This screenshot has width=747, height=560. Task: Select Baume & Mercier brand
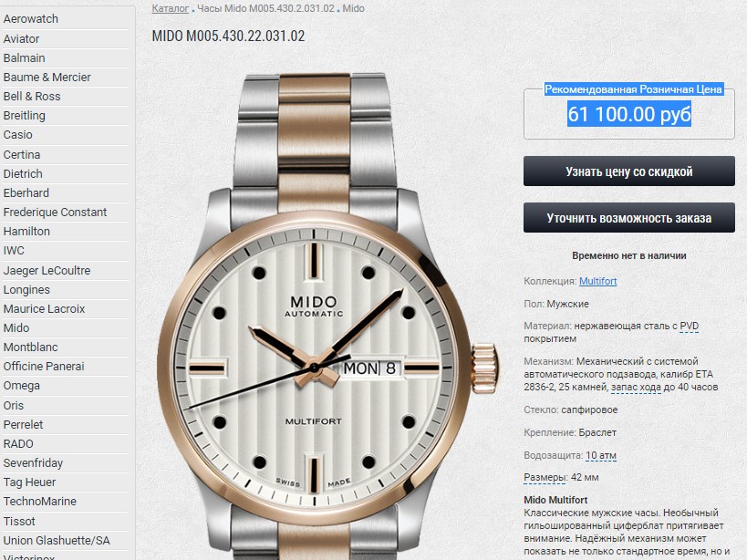tap(47, 78)
